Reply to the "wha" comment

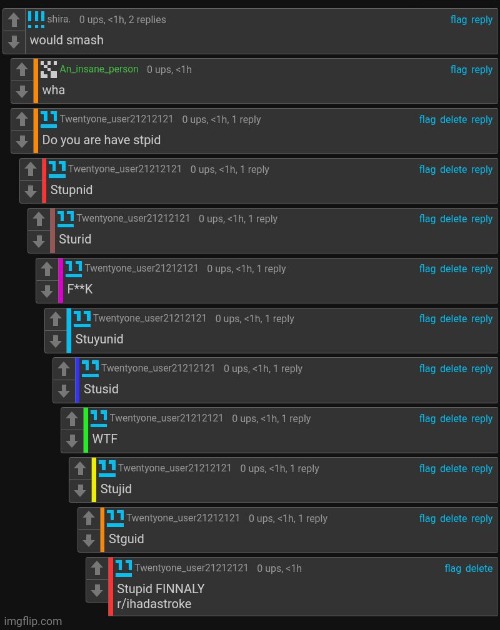(482, 70)
